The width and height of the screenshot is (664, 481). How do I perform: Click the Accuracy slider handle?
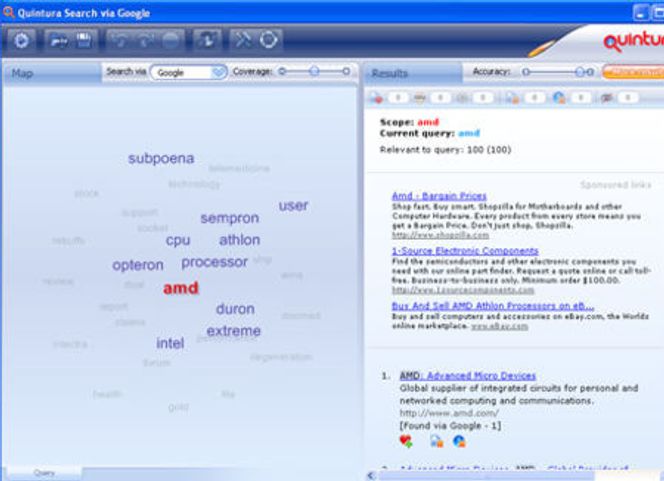(x=580, y=72)
